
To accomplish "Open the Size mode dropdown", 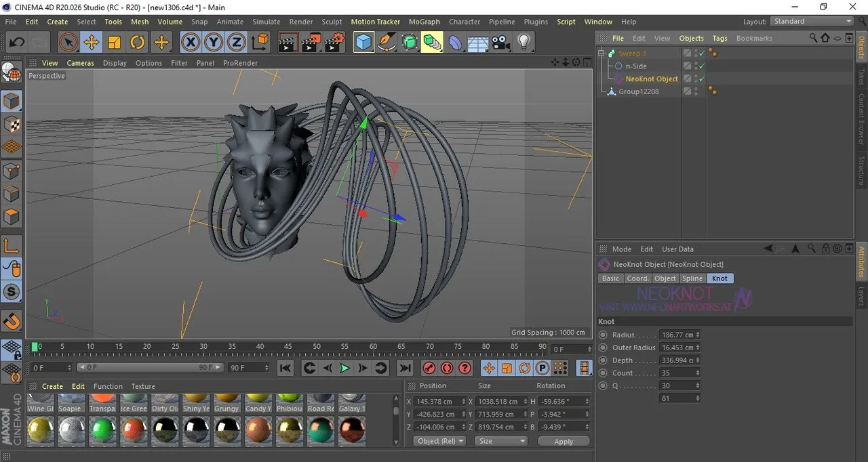I will pos(501,441).
